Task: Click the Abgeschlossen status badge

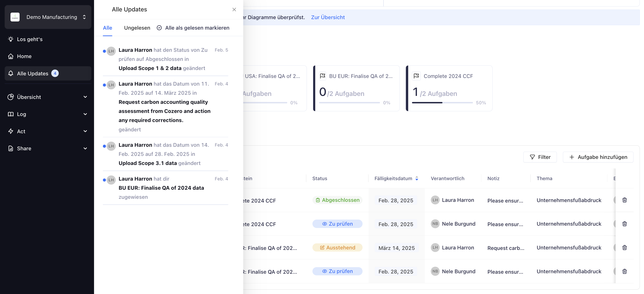Action: click(337, 200)
